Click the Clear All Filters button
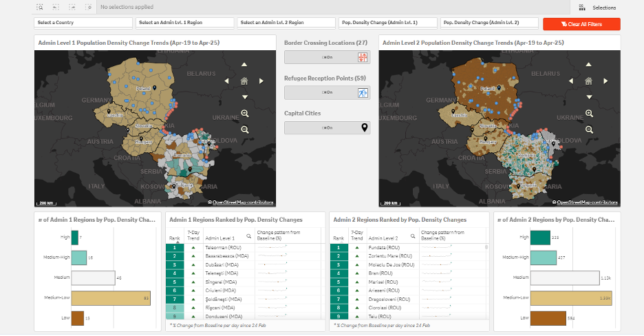This screenshot has height=336, width=644. [x=581, y=24]
